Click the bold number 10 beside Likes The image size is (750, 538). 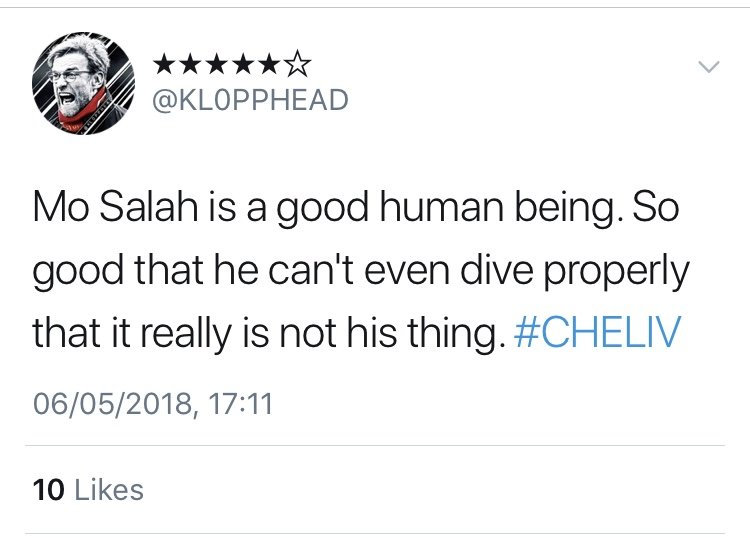(x=48, y=490)
